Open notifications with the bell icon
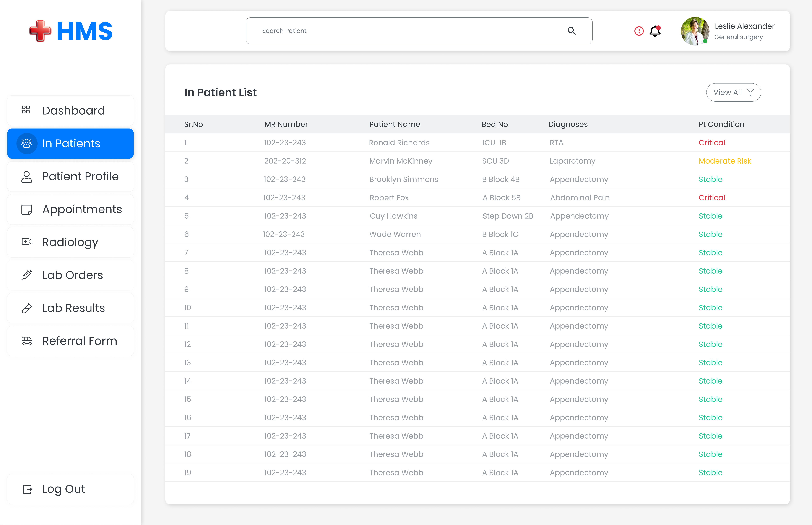The height and width of the screenshot is (525, 812). [655, 31]
